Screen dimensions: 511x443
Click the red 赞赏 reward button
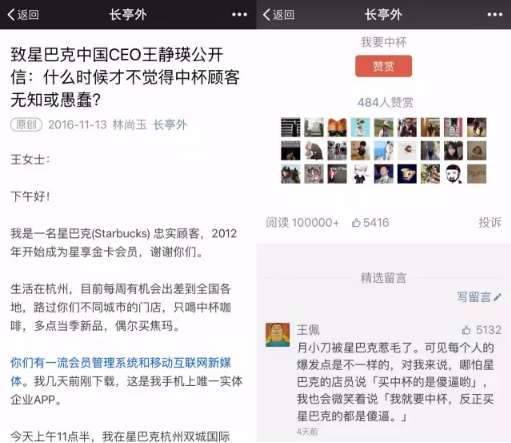383,66
